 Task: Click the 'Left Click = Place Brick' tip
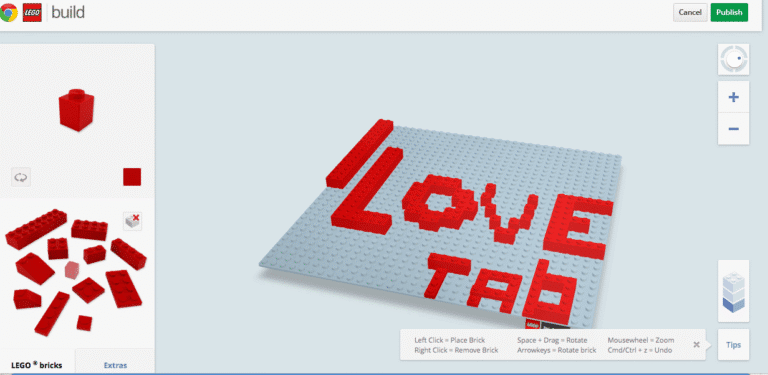pyautogui.click(x=450, y=340)
